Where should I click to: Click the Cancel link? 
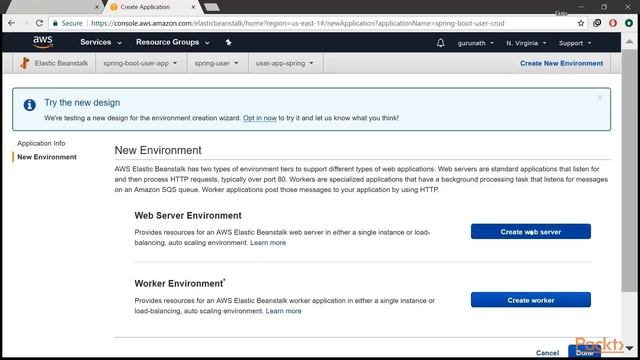pos(547,353)
